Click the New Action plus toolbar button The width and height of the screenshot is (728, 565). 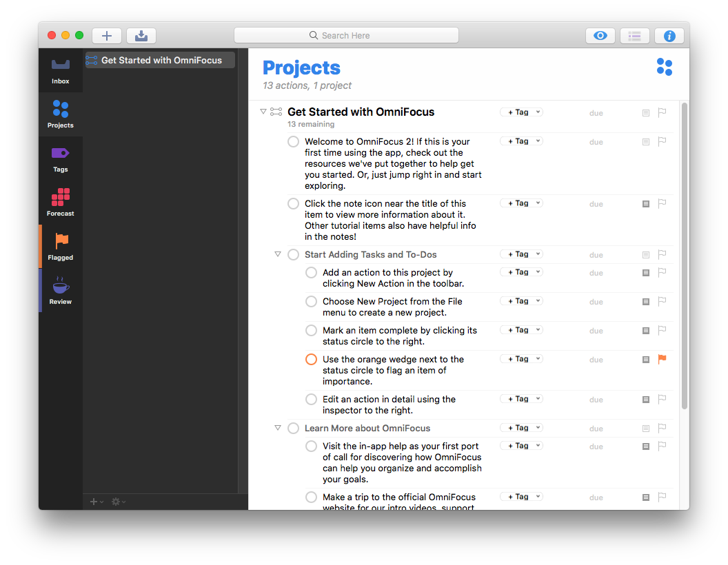pyautogui.click(x=107, y=36)
